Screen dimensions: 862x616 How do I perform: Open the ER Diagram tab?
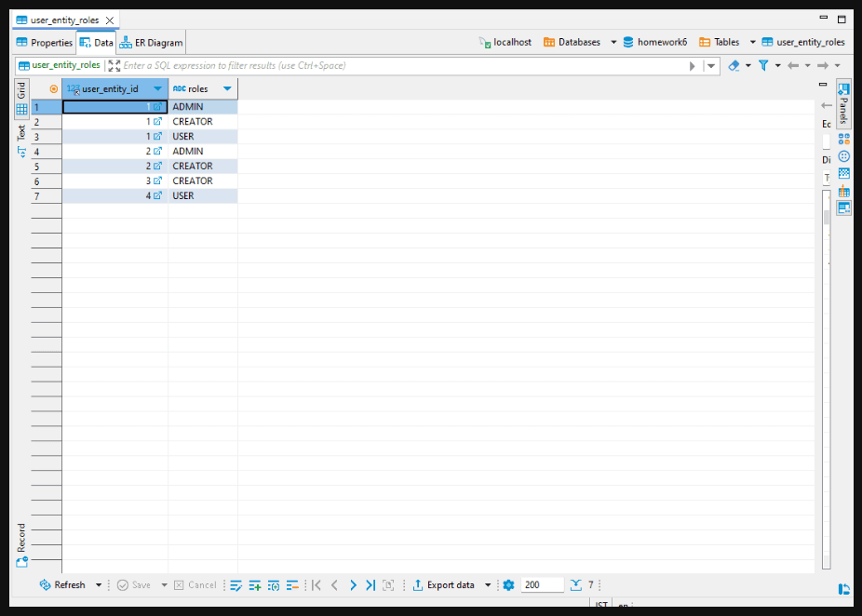tap(151, 43)
